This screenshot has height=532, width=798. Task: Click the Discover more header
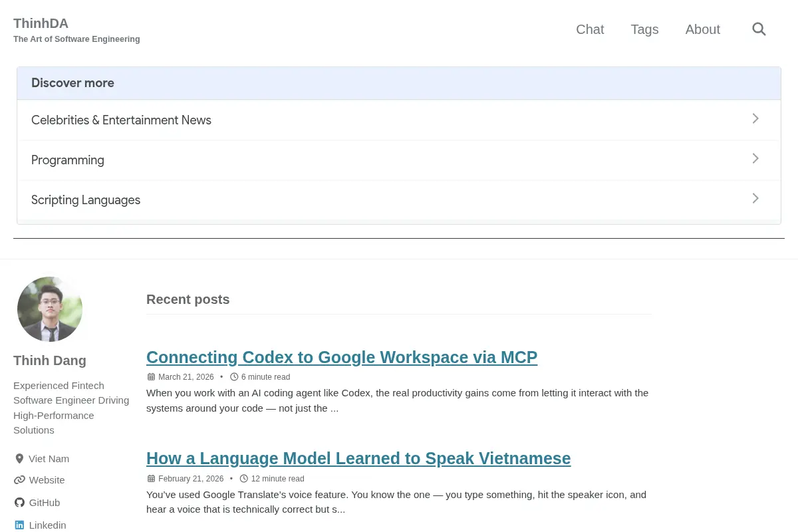[x=399, y=83]
